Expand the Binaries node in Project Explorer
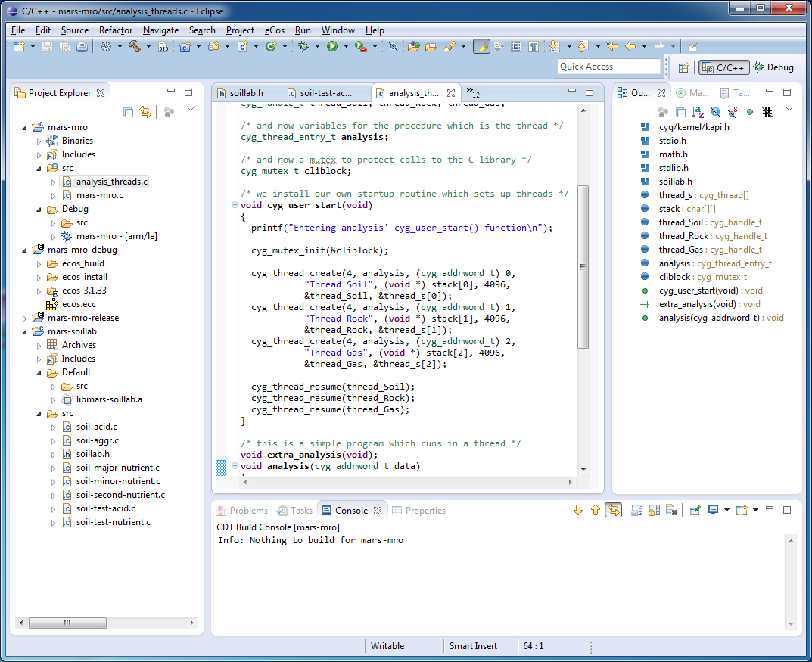 pyautogui.click(x=38, y=141)
